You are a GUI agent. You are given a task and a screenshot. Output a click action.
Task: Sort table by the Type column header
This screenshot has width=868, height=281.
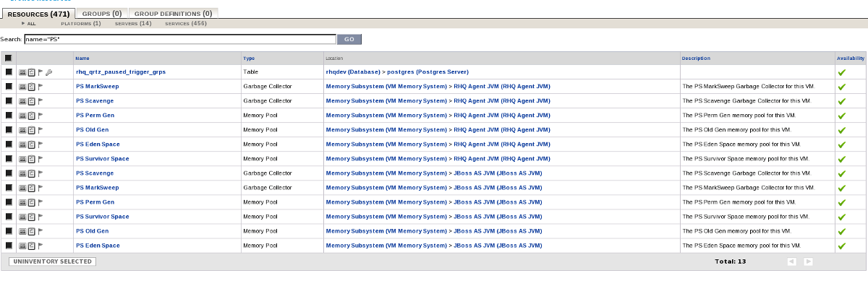point(249,59)
